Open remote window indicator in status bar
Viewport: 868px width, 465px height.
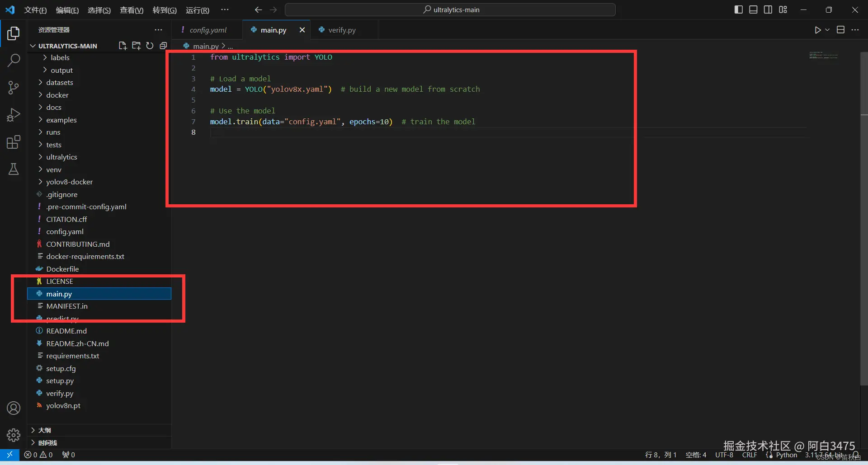coord(9,455)
